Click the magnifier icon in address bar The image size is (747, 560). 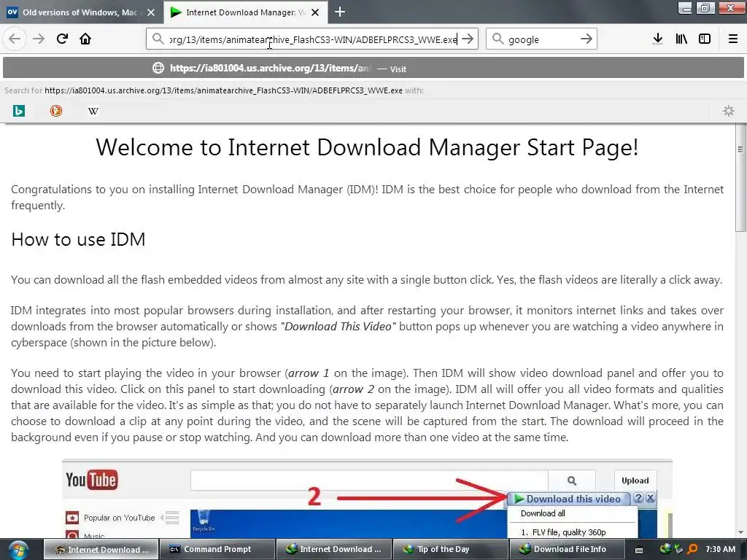pyautogui.click(x=158, y=39)
